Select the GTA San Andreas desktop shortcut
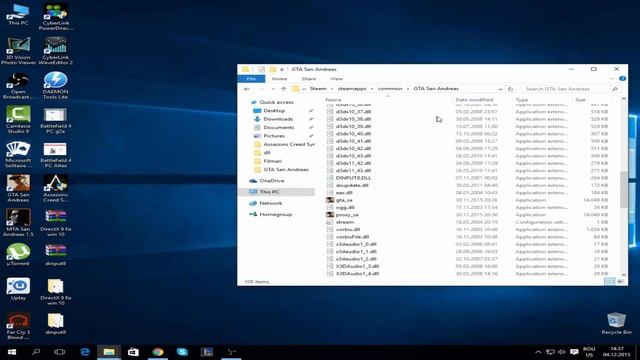The height and width of the screenshot is (360, 640). pos(18,188)
